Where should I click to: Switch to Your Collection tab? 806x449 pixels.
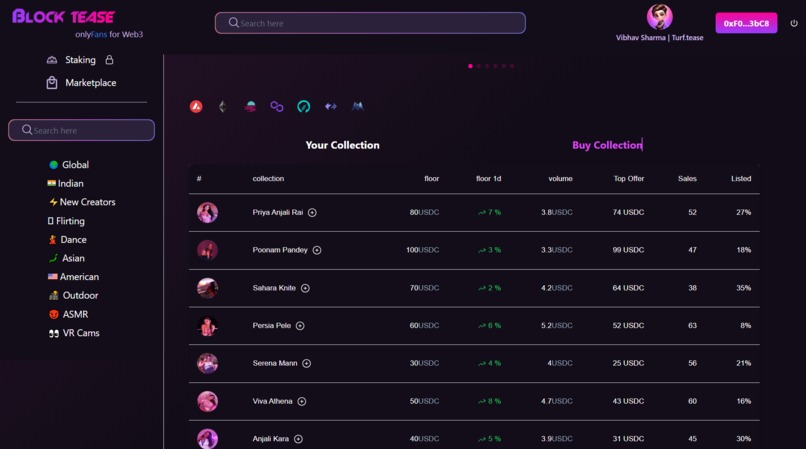pos(342,145)
